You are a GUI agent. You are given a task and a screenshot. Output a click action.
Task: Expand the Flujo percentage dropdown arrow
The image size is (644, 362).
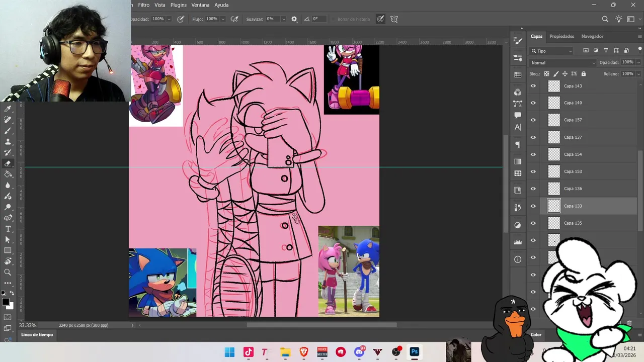(x=222, y=19)
